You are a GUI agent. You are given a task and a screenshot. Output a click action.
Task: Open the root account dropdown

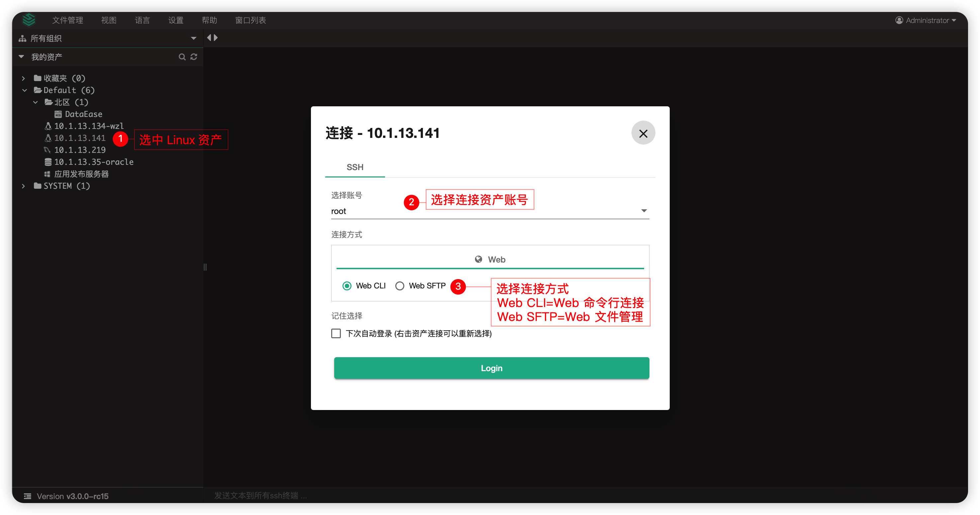(644, 210)
